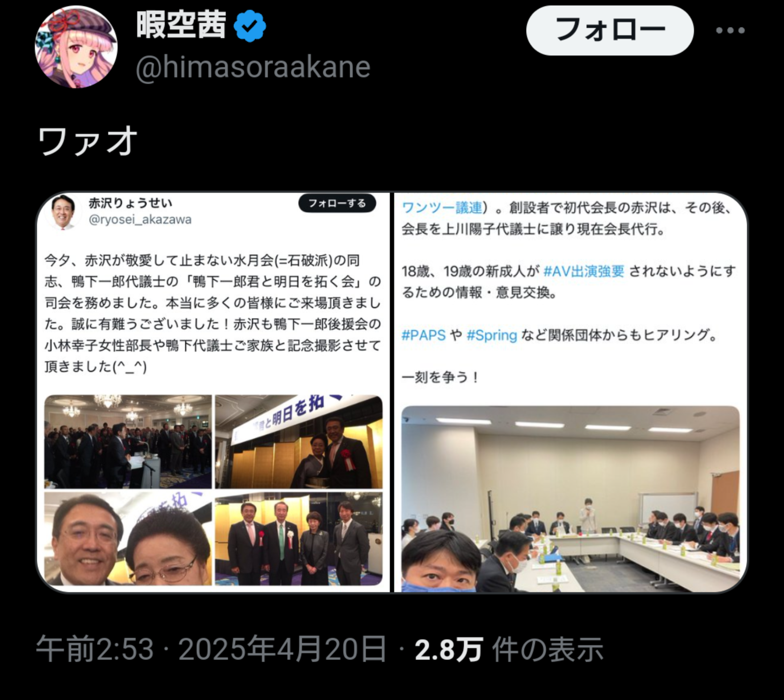This screenshot has width=784, height=700.
Task: Open the conference room meeting photo
Action: [571, 499]
